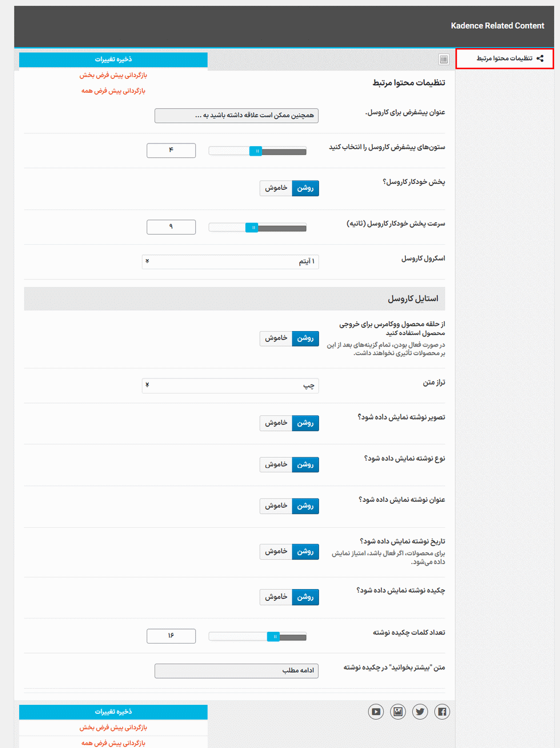Click the page layout icon near the top
The width and height of the screenshot is (560, 748).
[x=443, y=60]
